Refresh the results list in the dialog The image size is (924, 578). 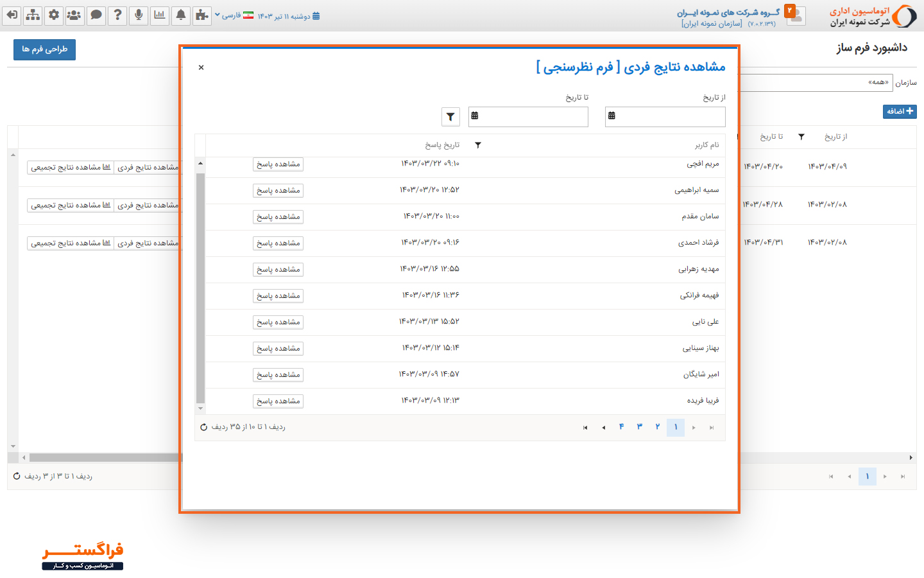[x=204, y=427]
